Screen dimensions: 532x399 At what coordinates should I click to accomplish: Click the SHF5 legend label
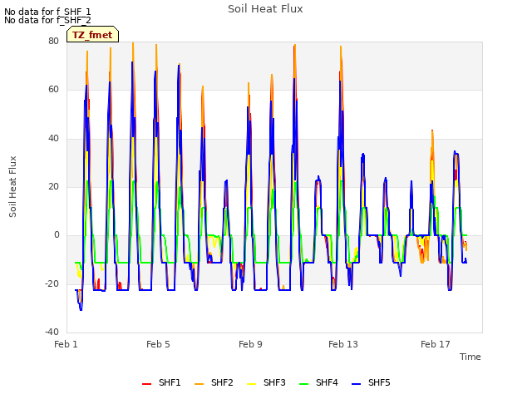(x=379, y=382)
